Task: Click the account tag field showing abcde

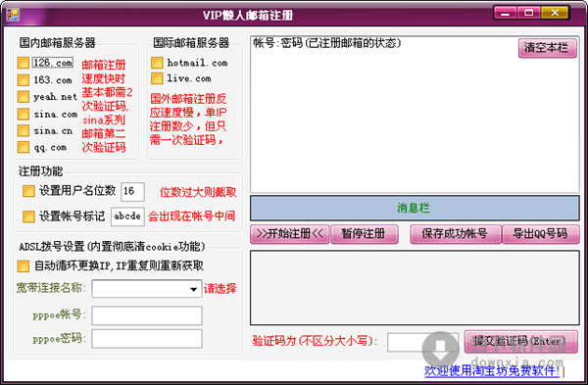Action: click(x=127, y=217)
